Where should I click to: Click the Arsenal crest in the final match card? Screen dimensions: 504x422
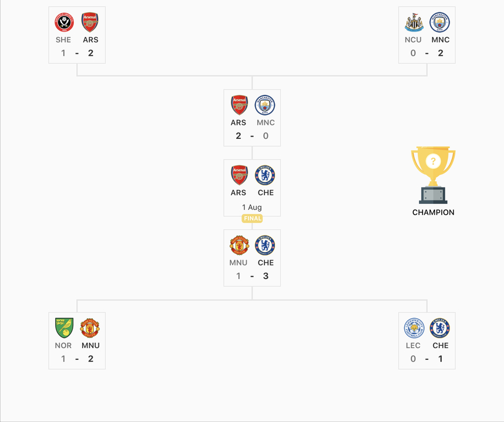pos(239,175)
